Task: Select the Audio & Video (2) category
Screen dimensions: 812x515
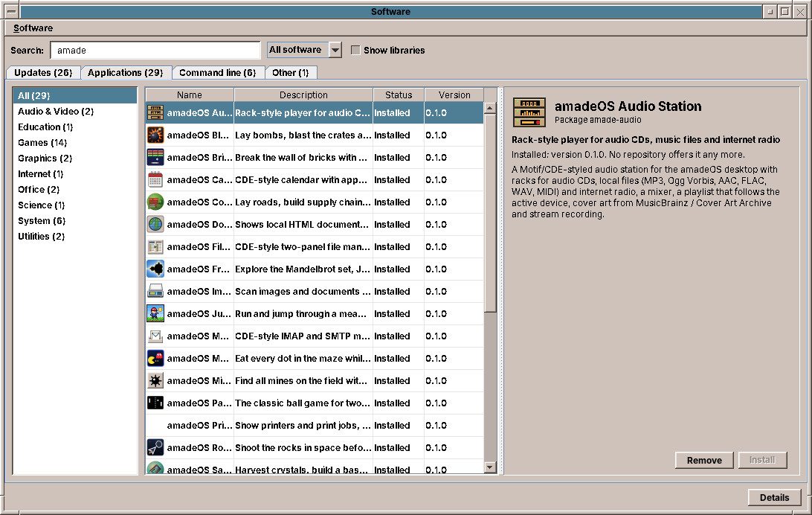Action: pos(75,112)
